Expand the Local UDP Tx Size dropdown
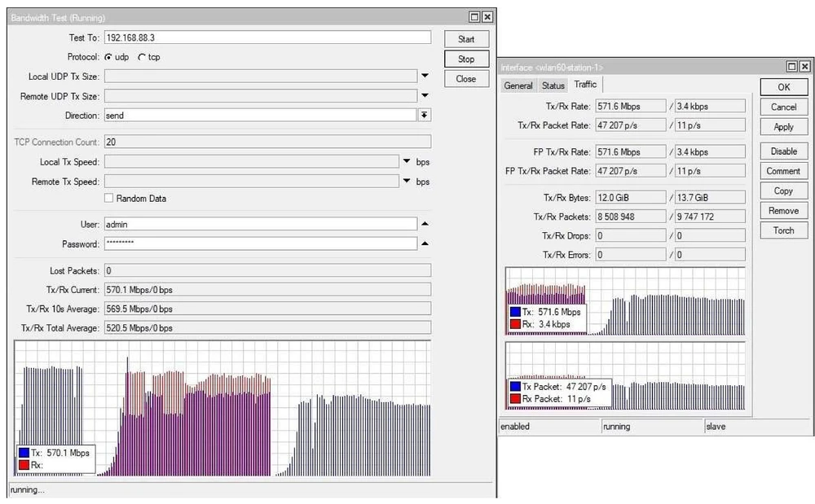815x504 pixels. pos(425,76)
